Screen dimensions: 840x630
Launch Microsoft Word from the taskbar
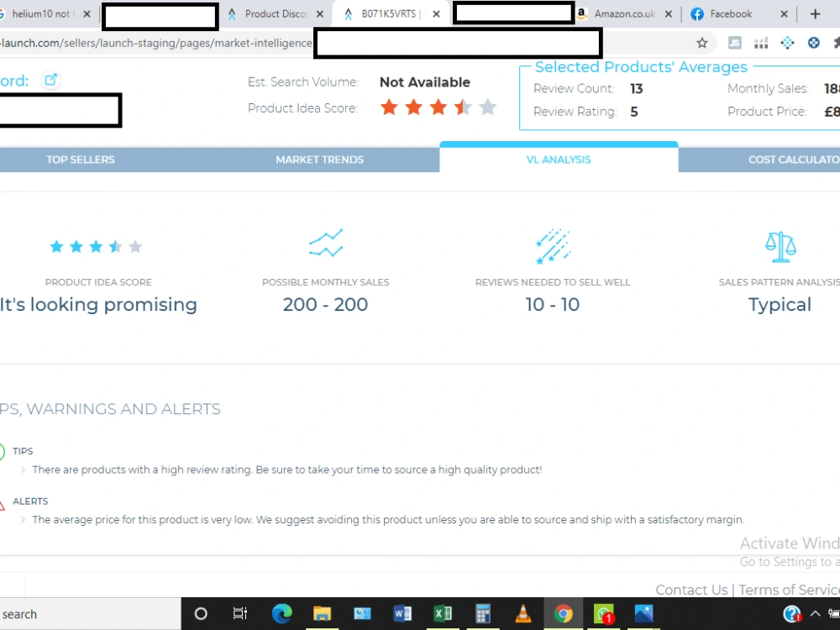402,613
